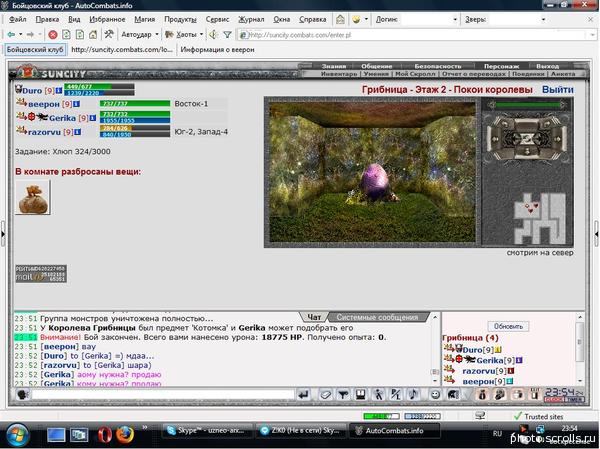
Task: Click the Выйти link to leave dungeon
Action: pos(558,90)
